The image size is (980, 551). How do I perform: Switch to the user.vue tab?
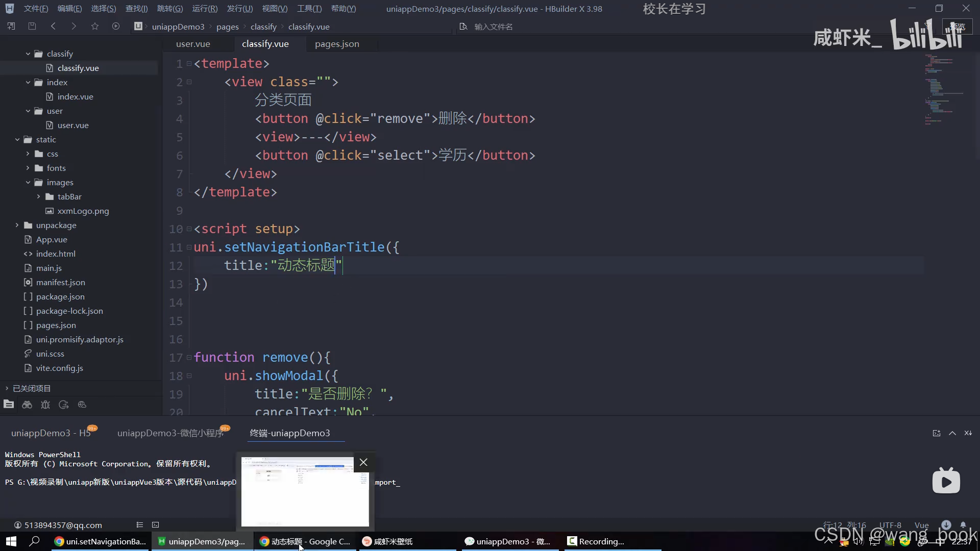point(193,44)
